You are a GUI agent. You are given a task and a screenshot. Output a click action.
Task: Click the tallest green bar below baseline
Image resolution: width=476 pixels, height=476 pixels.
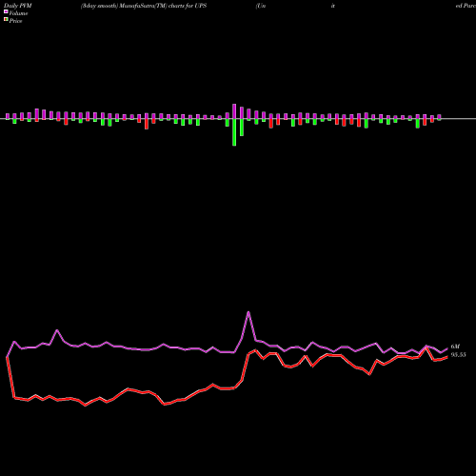pos(234,132)
